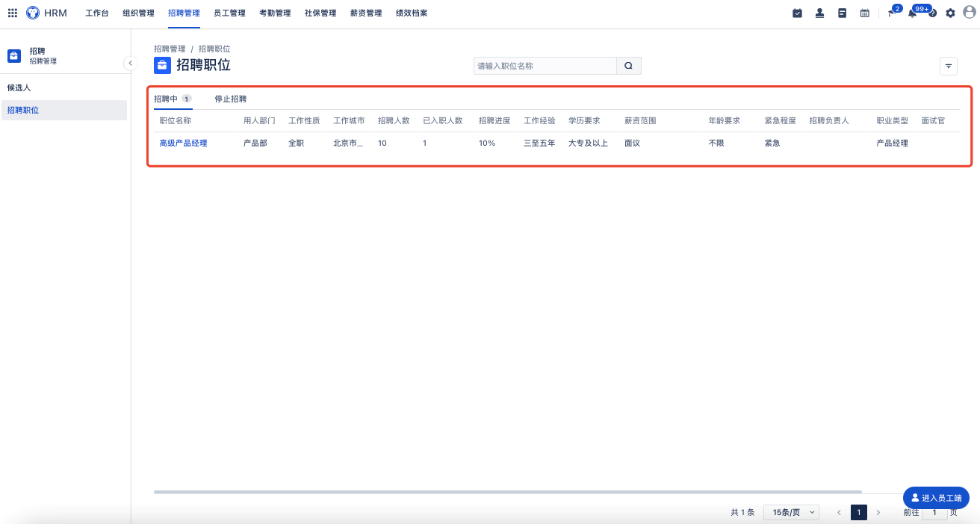Open the app grid launcher icon

click(x=13, y=13)
